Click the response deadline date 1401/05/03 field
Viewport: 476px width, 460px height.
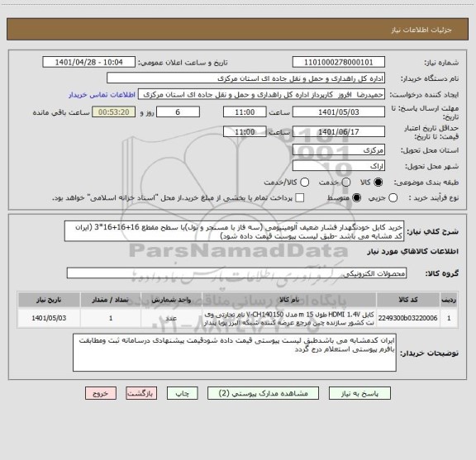[x=339, y=112]
